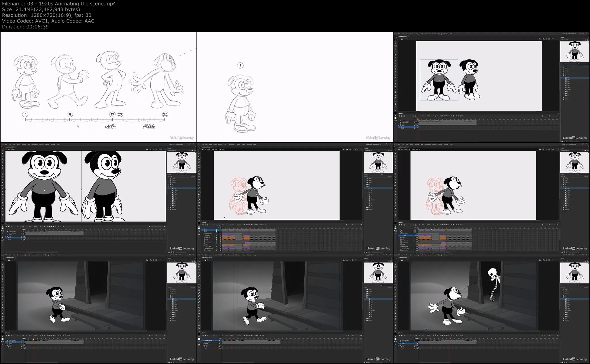Click the Library search icon in two-dogs frame
The width and height of the screenshot is (590, 364).
578,64
